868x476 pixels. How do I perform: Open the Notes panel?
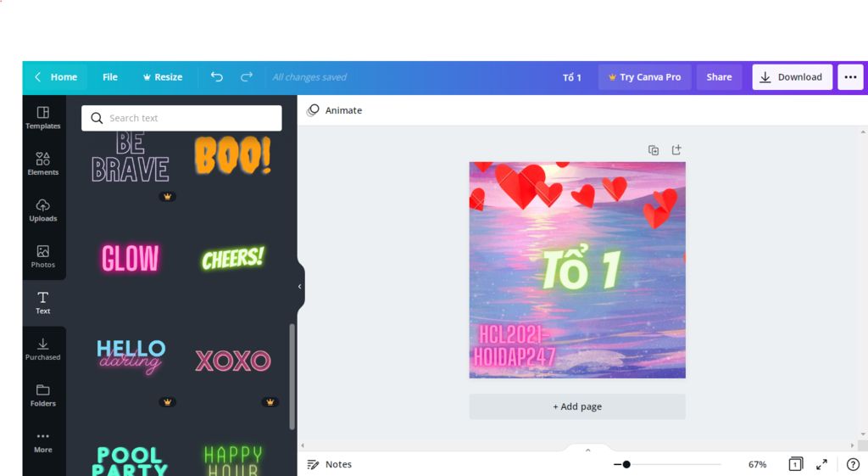330,464
